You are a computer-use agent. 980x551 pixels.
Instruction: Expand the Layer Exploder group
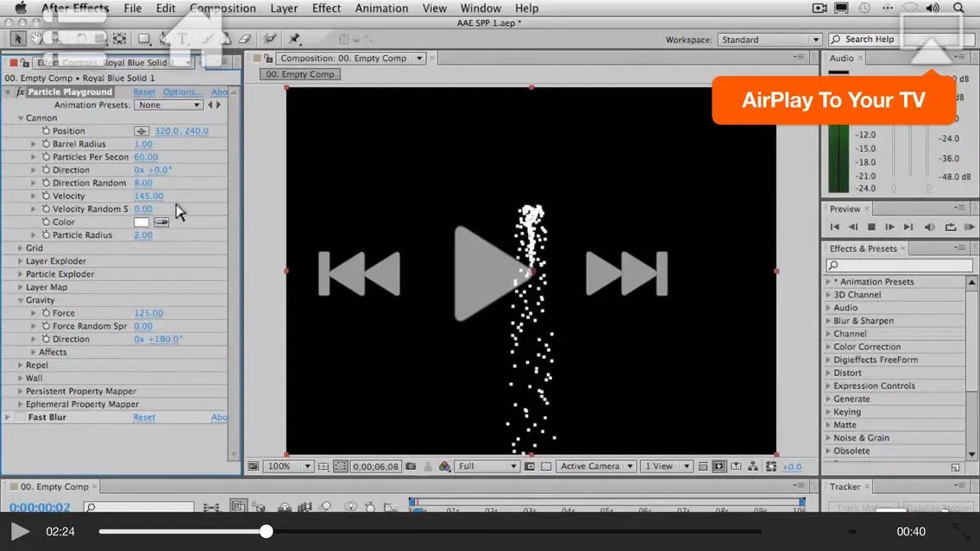point(21,261)
